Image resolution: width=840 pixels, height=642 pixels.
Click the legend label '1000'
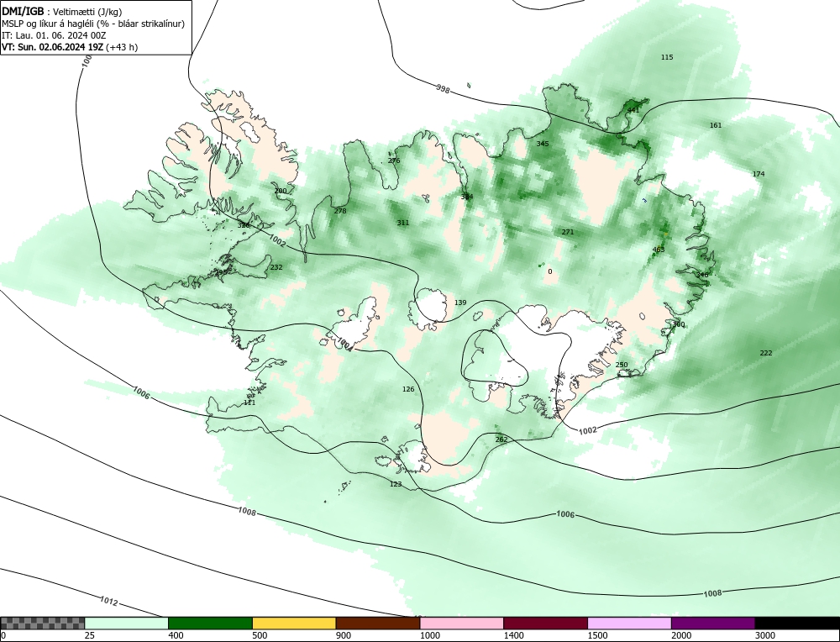[x=429, y=635]
